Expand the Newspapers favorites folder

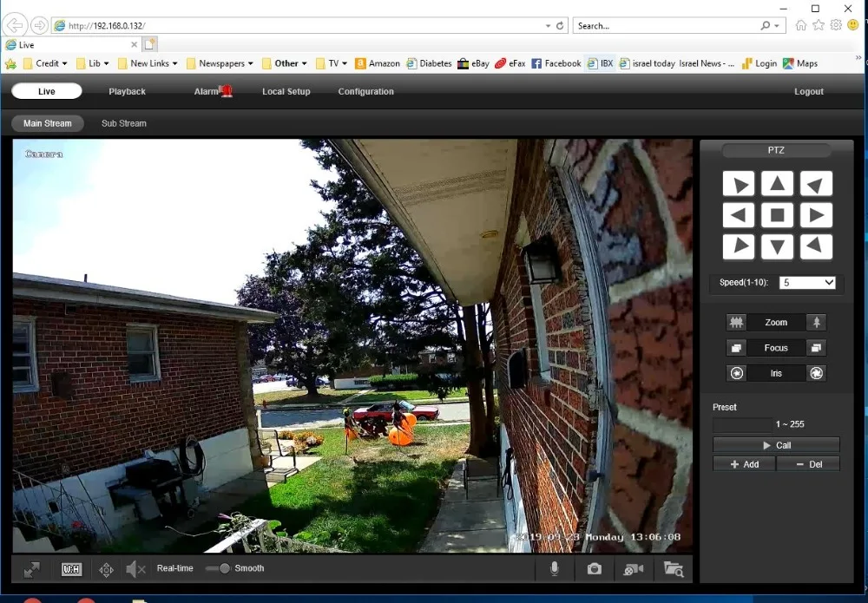(x=220, y=63)
